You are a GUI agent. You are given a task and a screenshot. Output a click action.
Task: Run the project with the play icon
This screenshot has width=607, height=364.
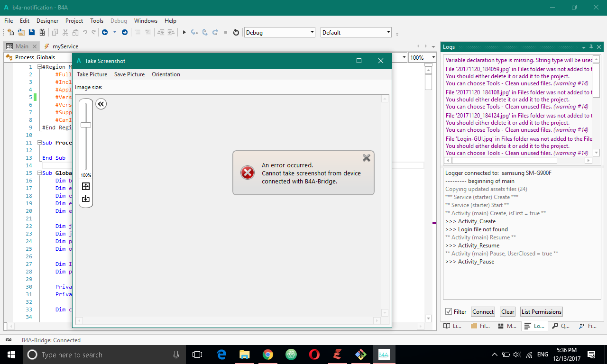pos(184,32)
